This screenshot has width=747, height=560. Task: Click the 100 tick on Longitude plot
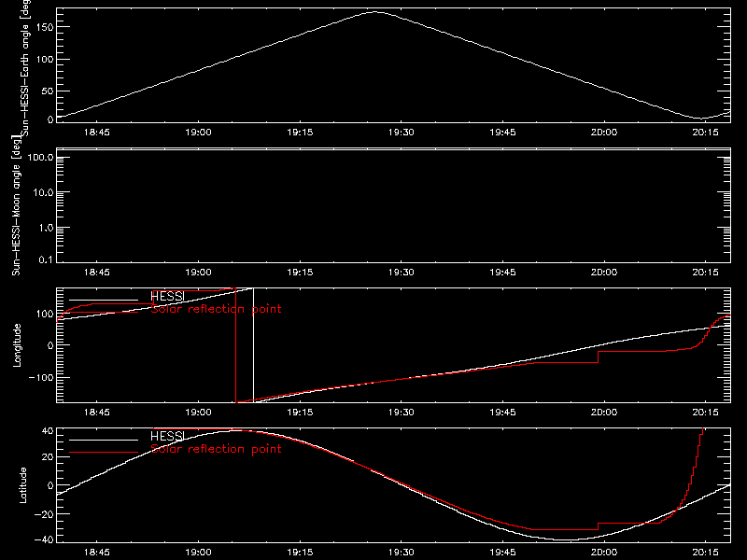pyautogui.click(x=44, y=314)
